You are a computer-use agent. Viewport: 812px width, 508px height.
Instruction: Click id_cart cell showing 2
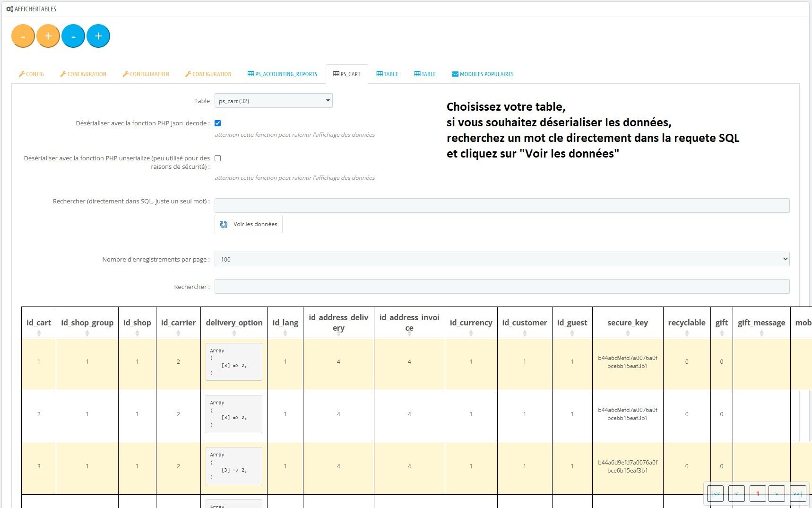coord(39,414)
